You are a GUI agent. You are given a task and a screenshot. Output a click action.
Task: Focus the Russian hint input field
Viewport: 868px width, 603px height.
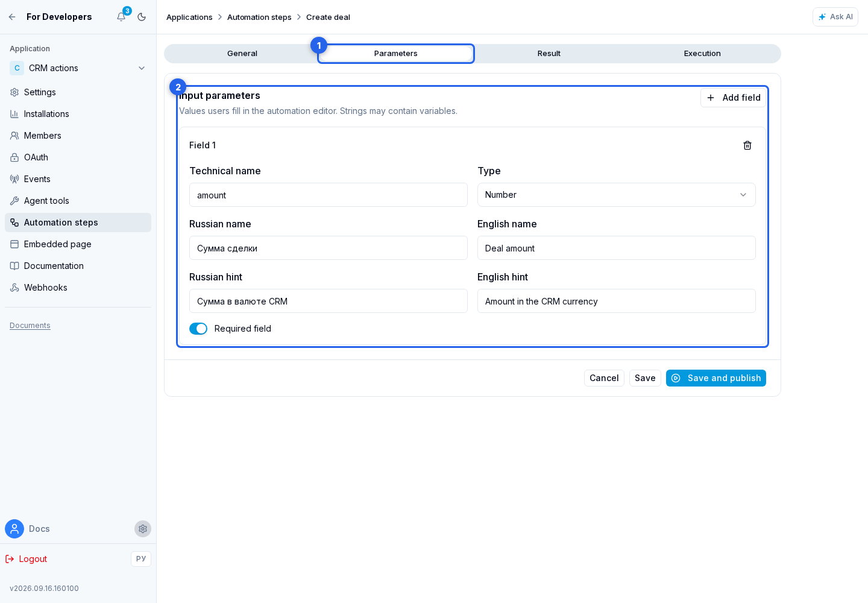(329, 301)
